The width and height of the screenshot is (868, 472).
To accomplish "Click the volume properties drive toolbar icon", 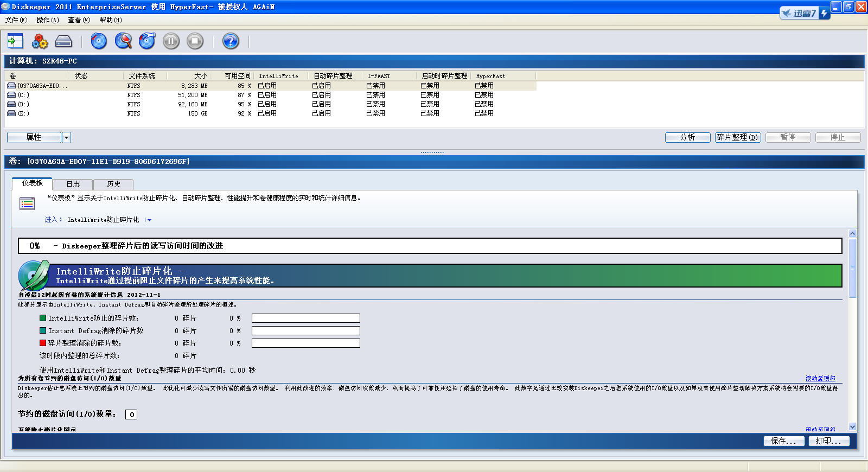I will point(63,41).
